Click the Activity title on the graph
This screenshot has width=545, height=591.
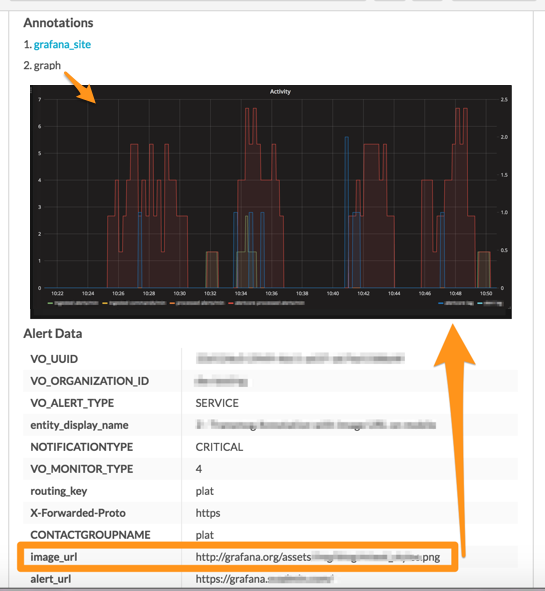click(x=280, y=92)
